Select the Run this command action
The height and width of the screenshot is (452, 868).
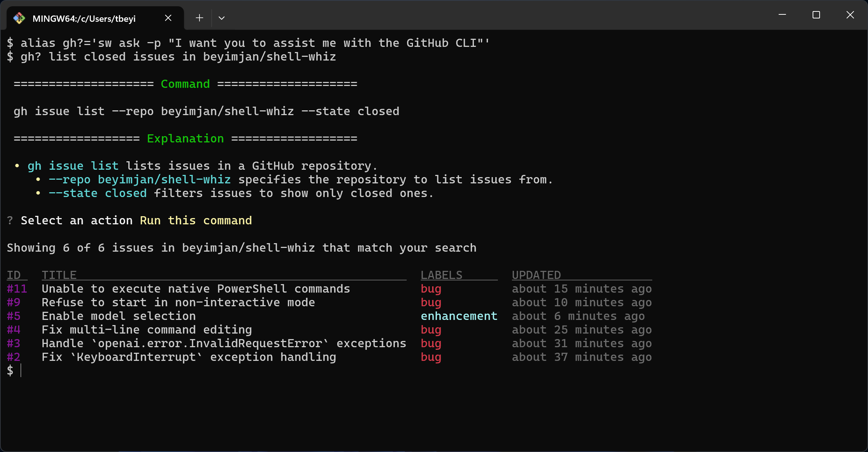[x=196, y=220]
